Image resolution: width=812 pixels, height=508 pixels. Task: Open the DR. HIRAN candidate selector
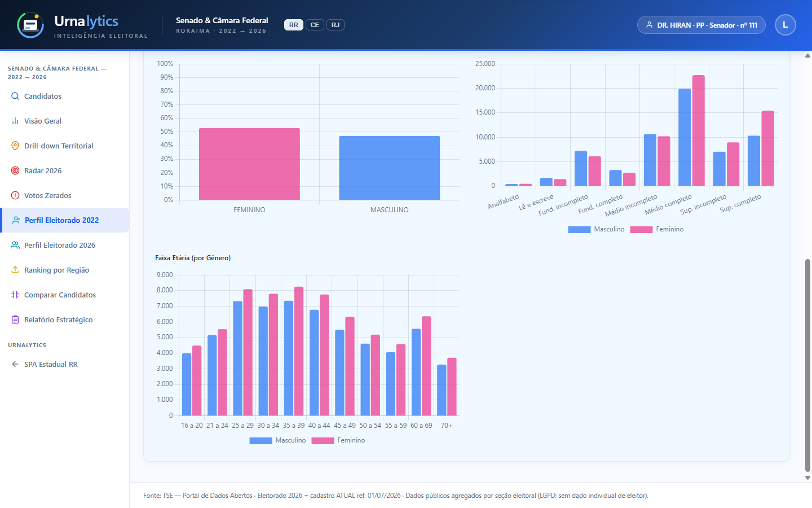pyautogui.click(x=701, y=25)
